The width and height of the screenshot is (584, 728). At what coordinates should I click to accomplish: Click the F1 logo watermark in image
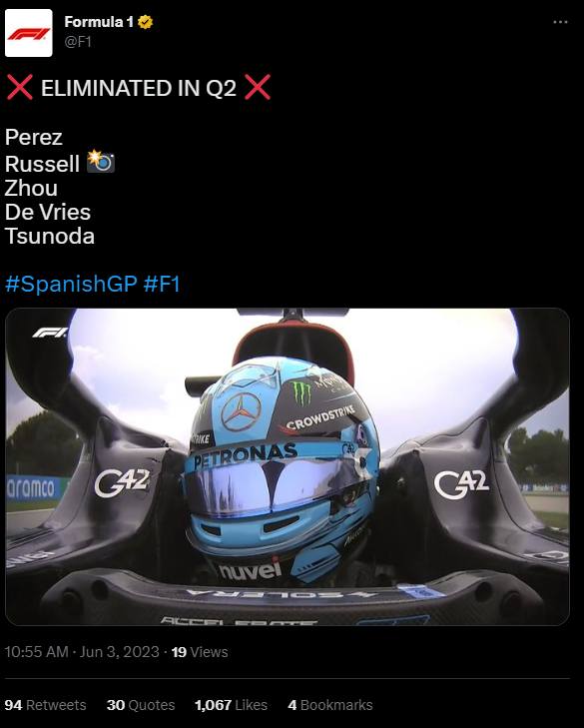50,333
